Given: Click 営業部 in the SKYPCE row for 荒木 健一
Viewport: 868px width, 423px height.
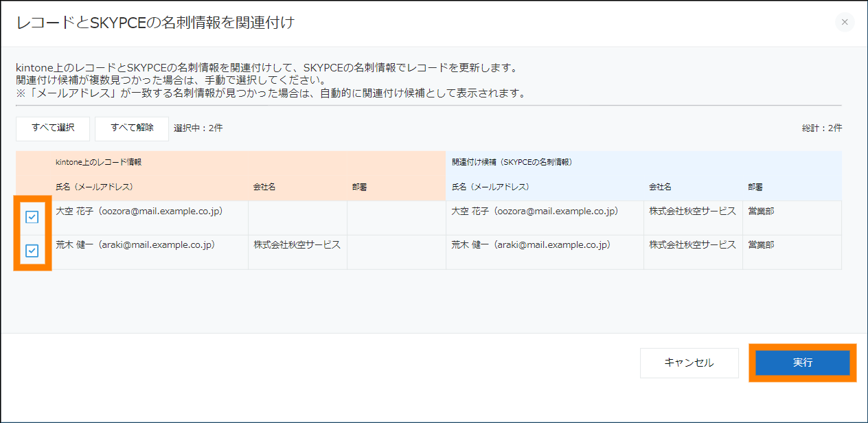Looking at the screenshot, I should [761, 245].
